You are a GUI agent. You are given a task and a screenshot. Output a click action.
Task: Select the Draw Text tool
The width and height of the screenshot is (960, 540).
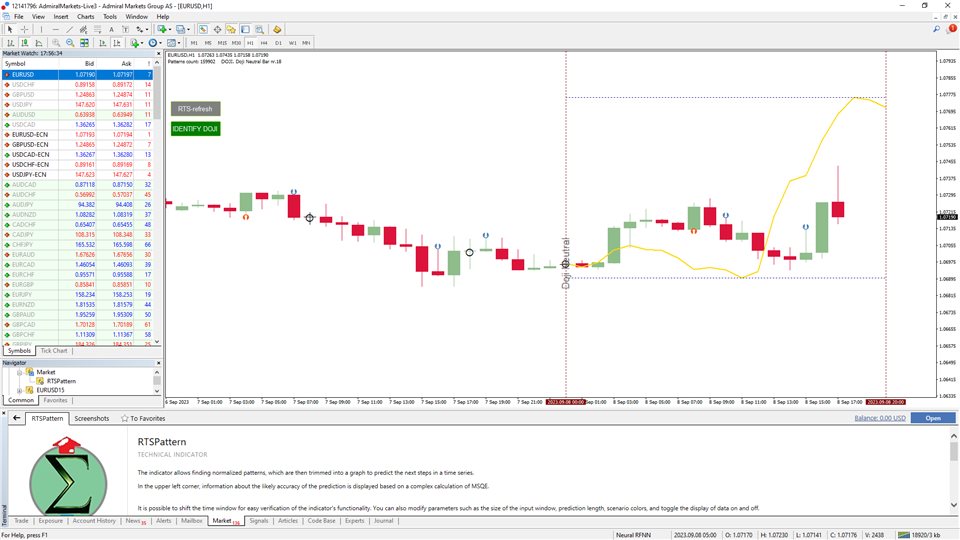(x=111, y=29)
